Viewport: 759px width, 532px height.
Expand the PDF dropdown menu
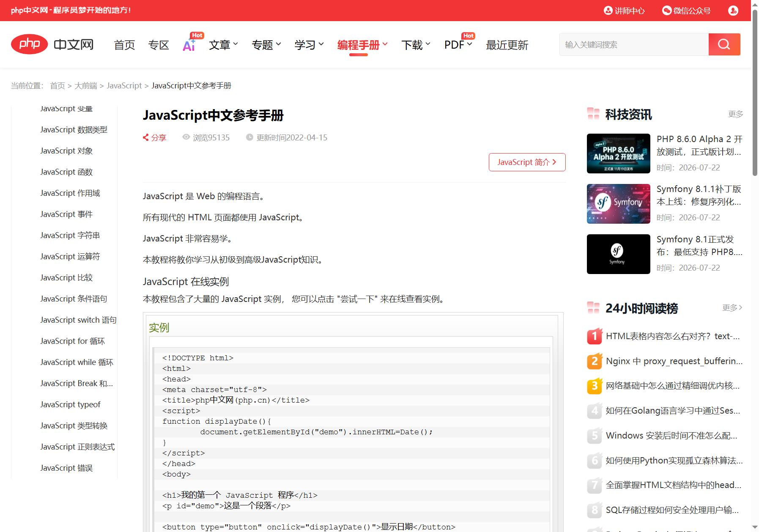[458, 45]
